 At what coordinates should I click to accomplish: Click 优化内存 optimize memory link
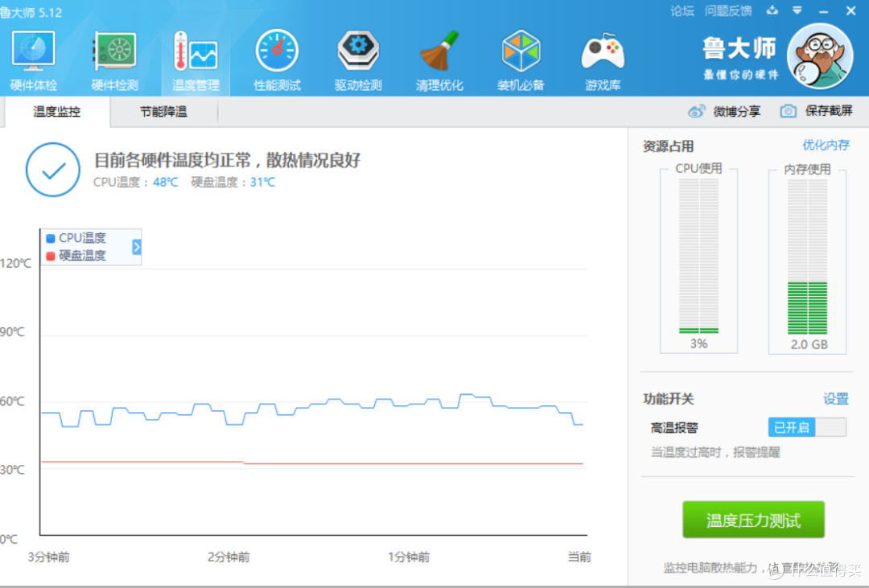tap(826, 146)
